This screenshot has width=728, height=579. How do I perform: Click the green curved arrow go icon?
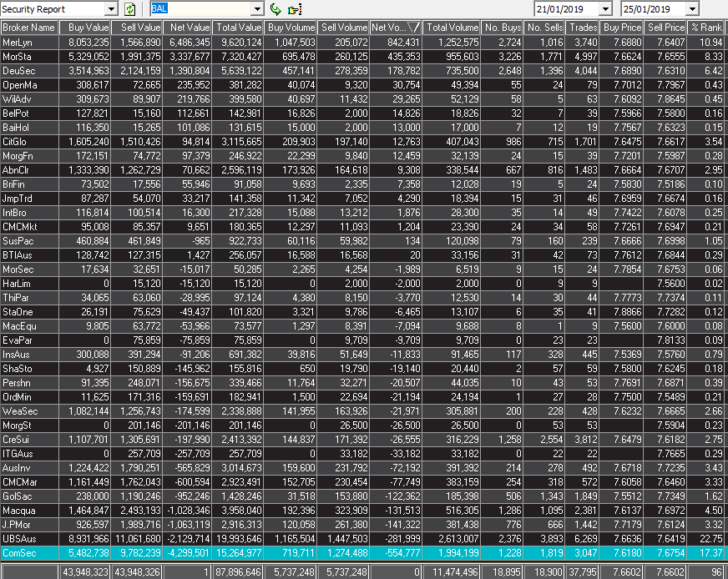[276, 9]
